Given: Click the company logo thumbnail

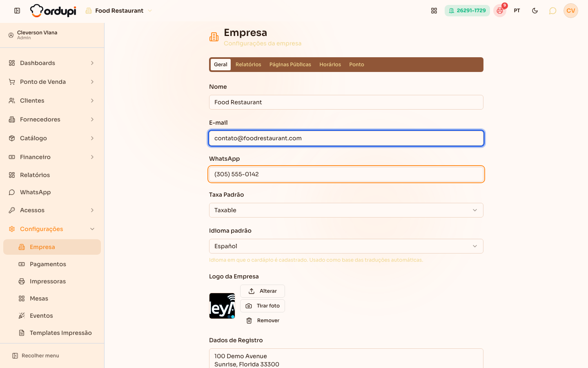Looking at the screenshot, I should tap(222, 306).
